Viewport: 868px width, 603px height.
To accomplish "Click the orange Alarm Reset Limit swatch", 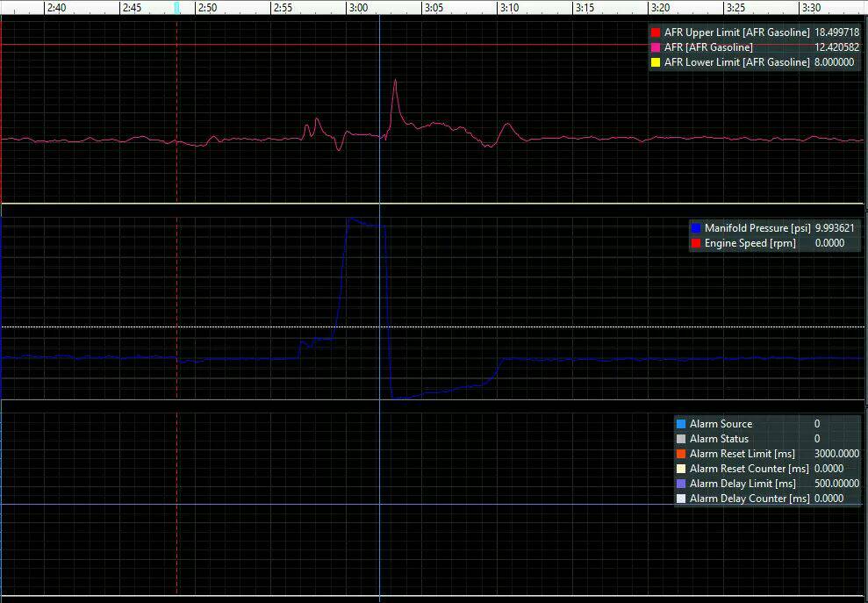I will (681, 454).
